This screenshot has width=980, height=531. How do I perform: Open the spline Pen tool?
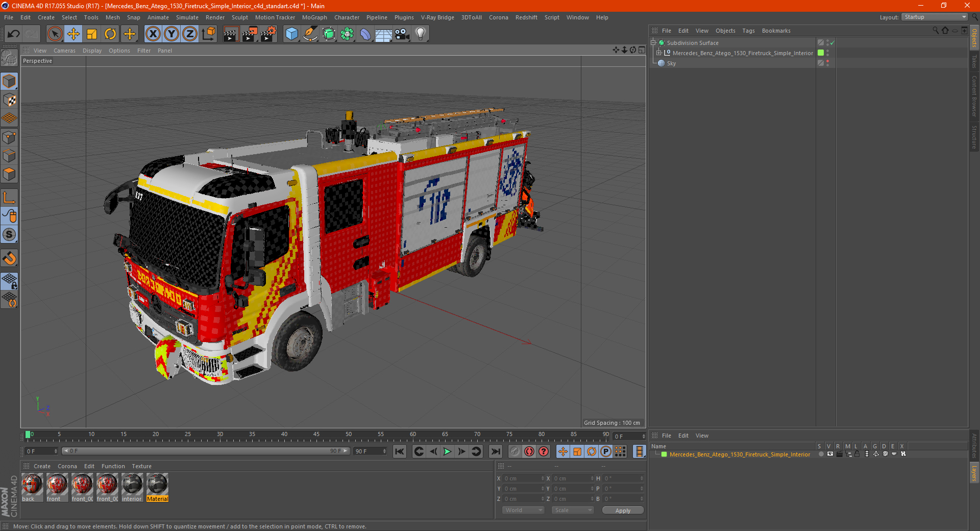pos(310,34)
